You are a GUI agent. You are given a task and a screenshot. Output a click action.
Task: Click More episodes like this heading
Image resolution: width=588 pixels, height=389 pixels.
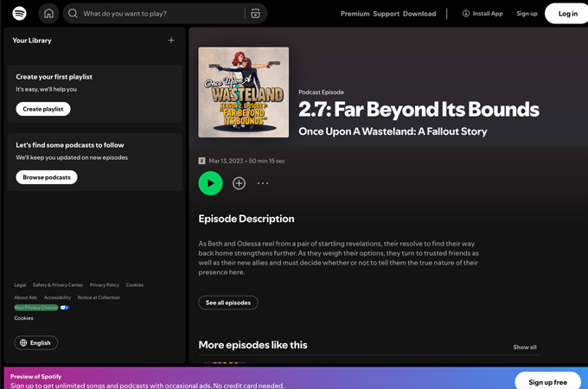click(252, 345)
